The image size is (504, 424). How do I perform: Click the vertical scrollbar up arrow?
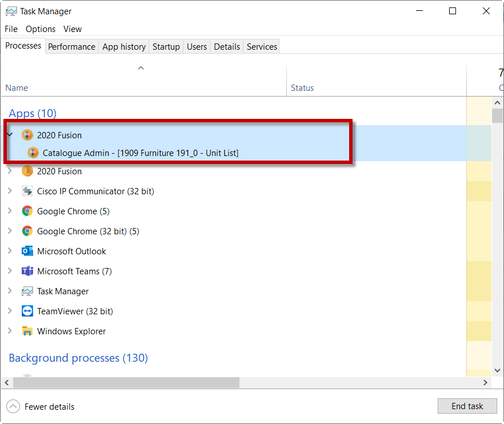tap(497, 103)
